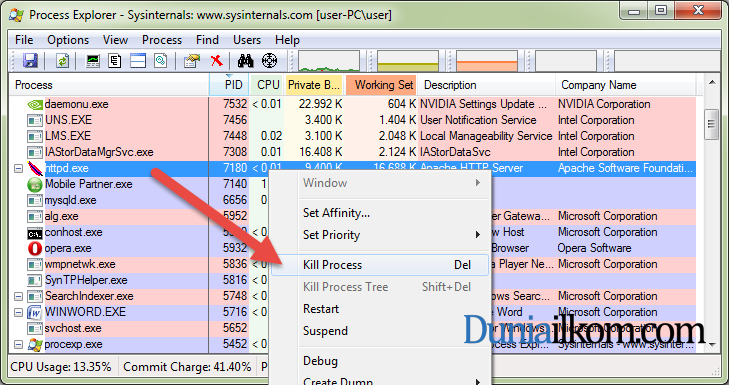The image size is (729, 385).
Task: Choose Kill Process from context menu
Action: 380,265
